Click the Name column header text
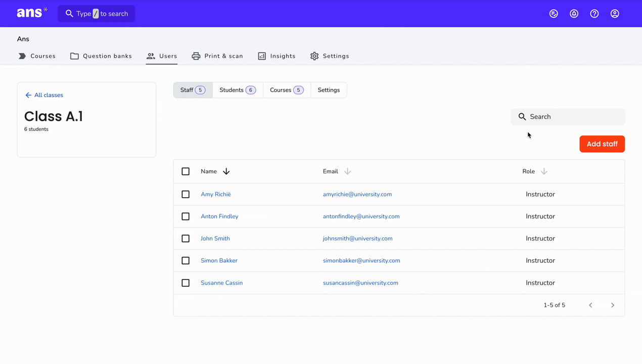This screenshot has width=642, height=364. 209,171
